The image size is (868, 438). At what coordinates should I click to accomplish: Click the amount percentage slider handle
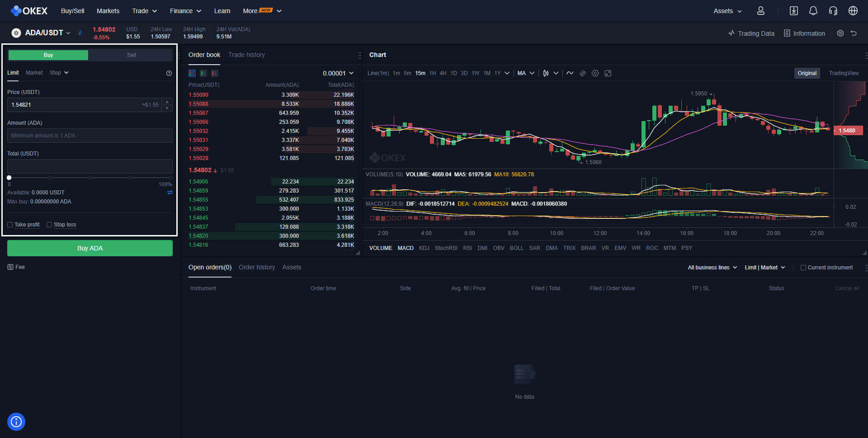coord(9,178)
